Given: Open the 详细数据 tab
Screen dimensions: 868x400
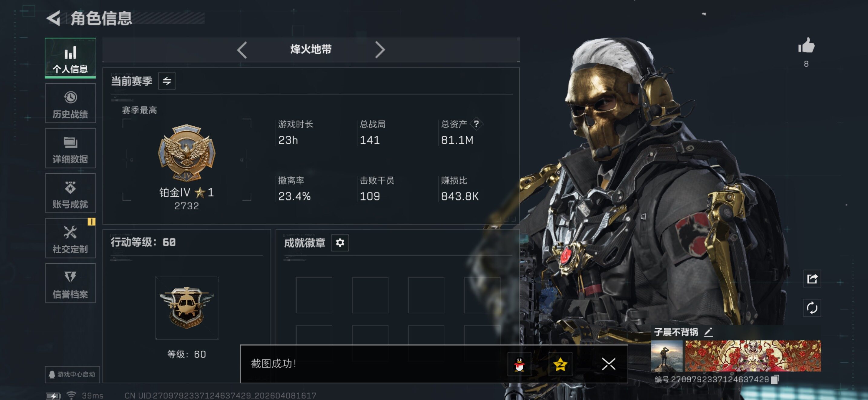Looking at the screenshot, I should [71, 148].
